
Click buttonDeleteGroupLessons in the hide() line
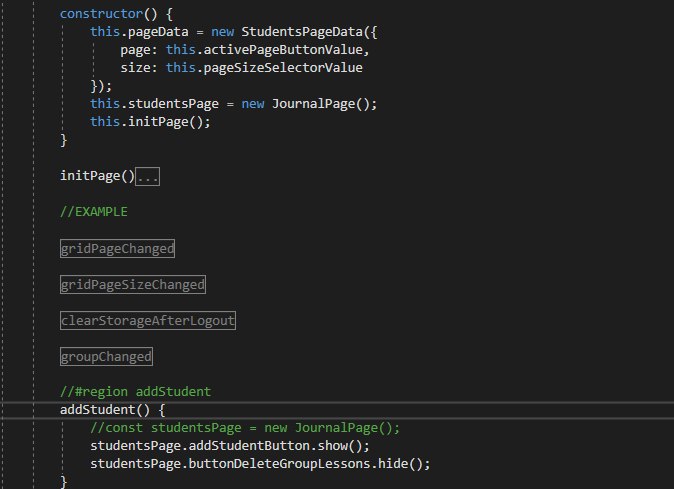click(279, 464)
